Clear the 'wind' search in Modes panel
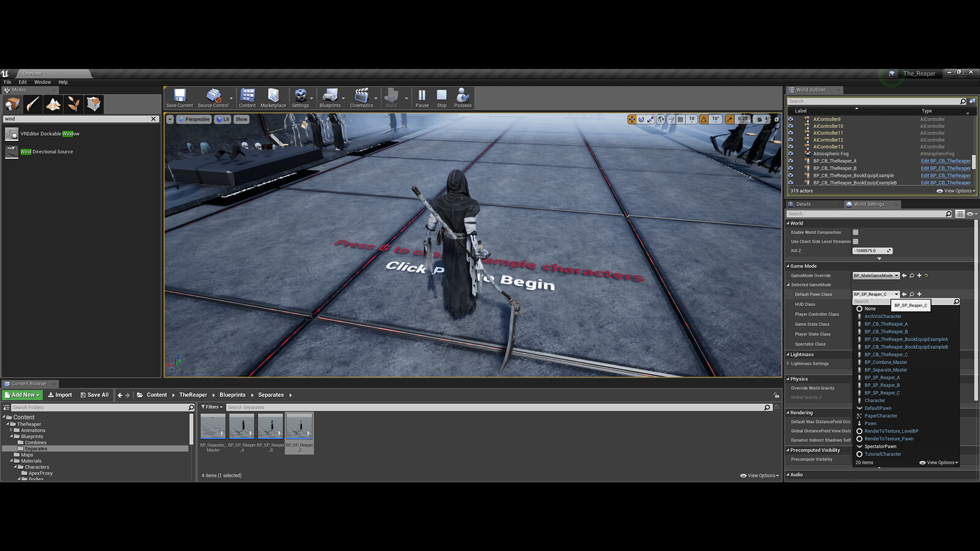 (154, 119)
